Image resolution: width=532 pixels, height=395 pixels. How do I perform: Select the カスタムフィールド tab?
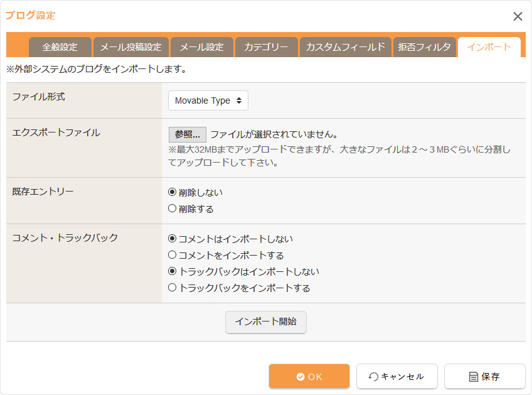click(345, 47)
